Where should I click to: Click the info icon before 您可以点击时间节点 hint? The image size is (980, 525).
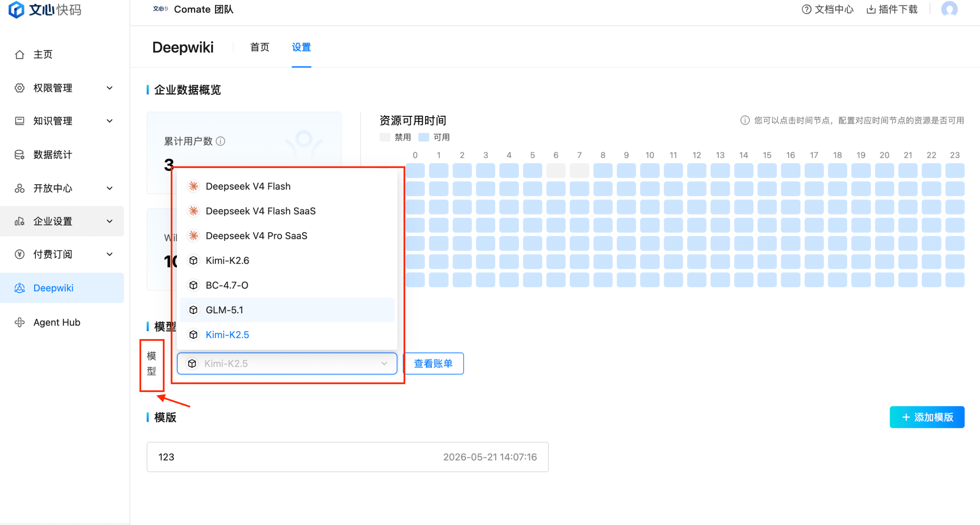(745, 120)
